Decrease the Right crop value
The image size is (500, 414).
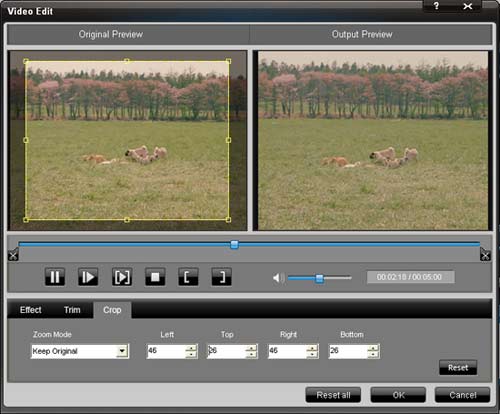click(313, 355)
